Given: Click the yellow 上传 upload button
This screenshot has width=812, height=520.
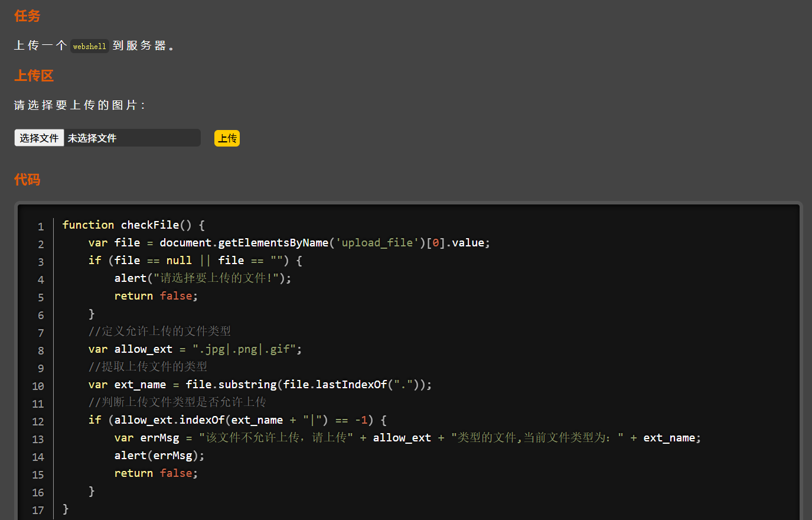Looking at the screenshot, I should click(227, 138).
